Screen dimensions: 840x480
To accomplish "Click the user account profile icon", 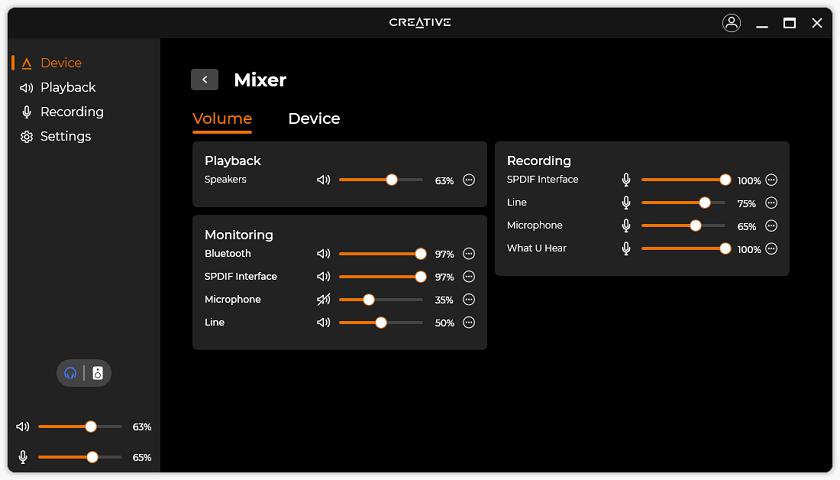I will coord(732,23).
